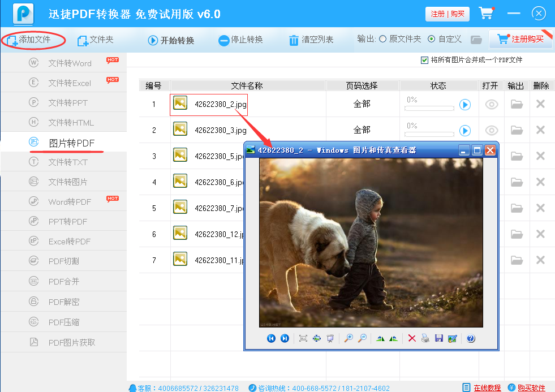Image resolution: width=555 pixels, height=392 pixels.
Task: Stop conversion with 停止转换
Action: [240, 40]
